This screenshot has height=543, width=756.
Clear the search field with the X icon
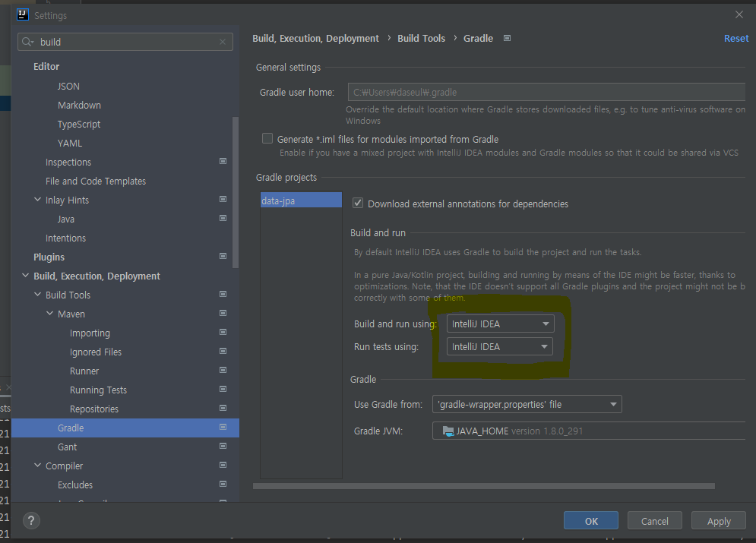pyautogui.click(x=223, y=42)
